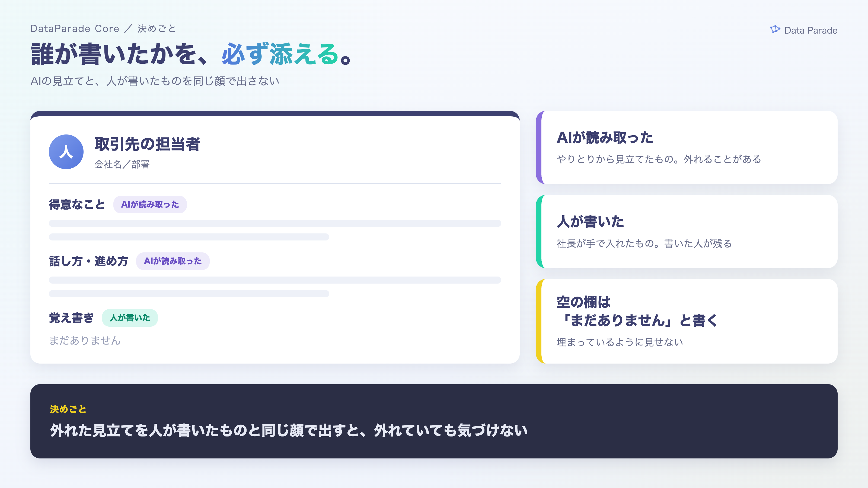Click the '話し方・進め方' field label
Screen dimensions: 868x488
pos(88,261)
